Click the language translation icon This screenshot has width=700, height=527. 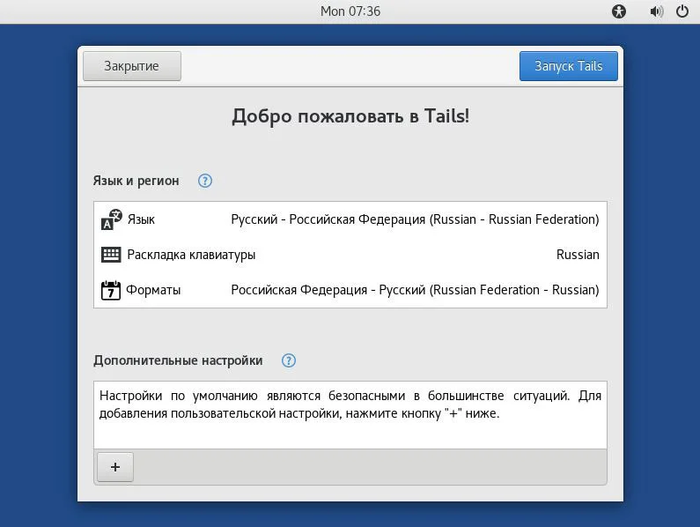coord(111,219)
